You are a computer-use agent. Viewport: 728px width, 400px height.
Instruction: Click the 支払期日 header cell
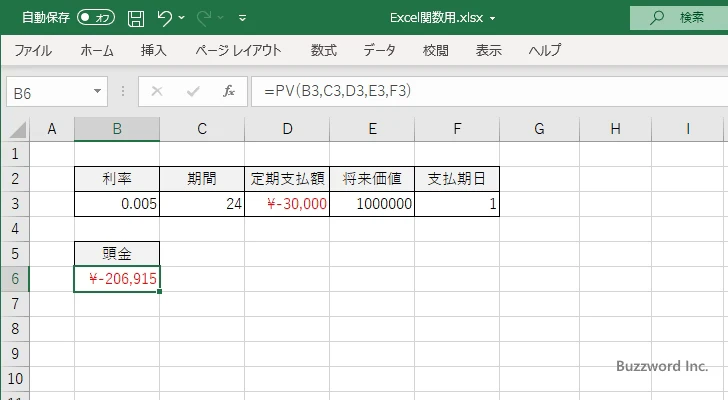[x=457, y=179]
